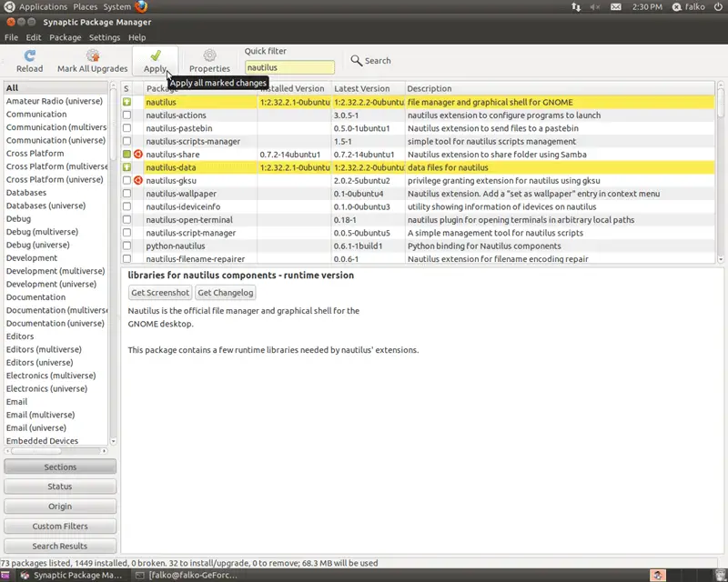Click the Custom Filters button
This screenshot has width=728, height=582.
click(x=60, y=527)
